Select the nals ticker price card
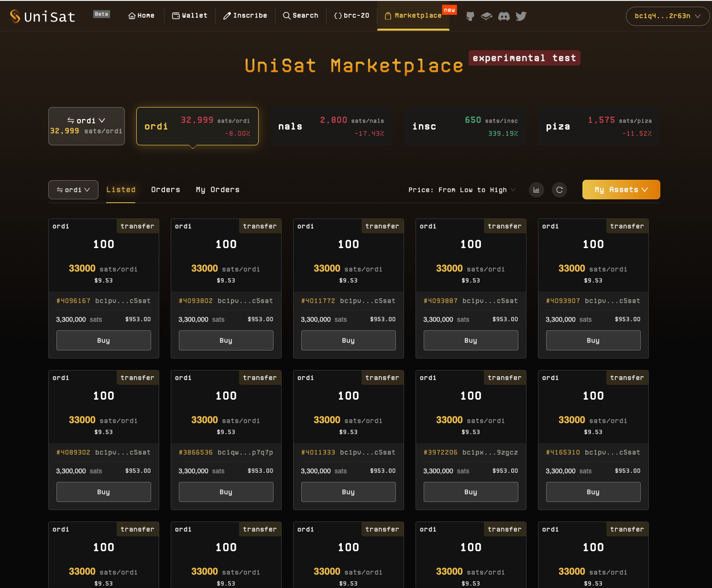 [331, 126]
